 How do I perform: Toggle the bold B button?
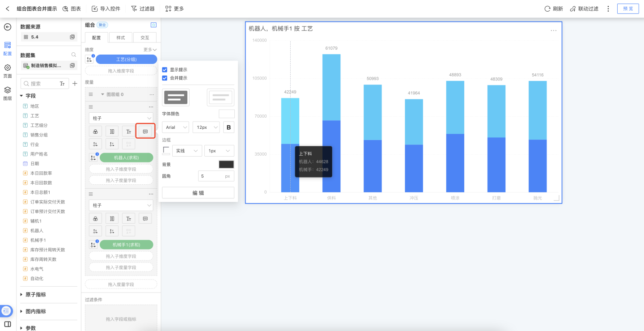229,127
